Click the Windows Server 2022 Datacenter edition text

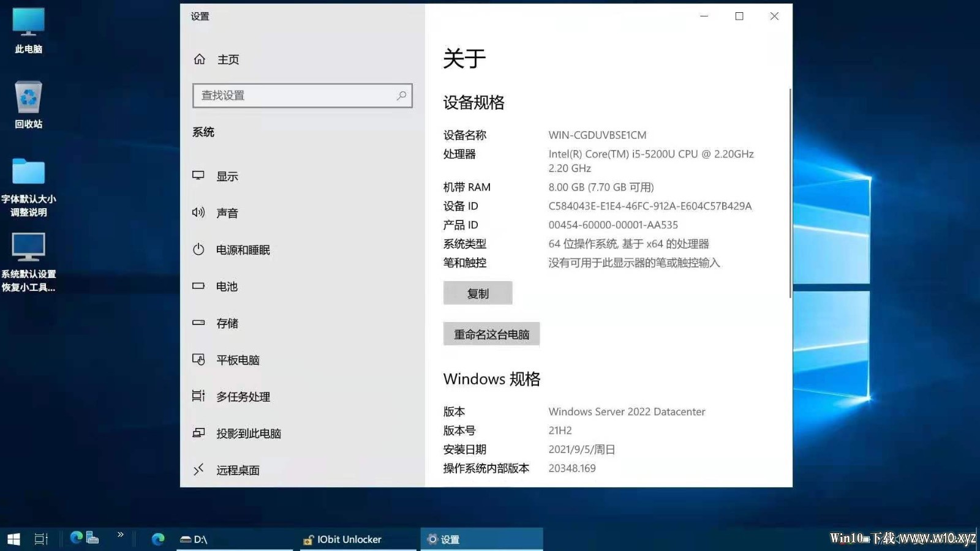point(627,411)
